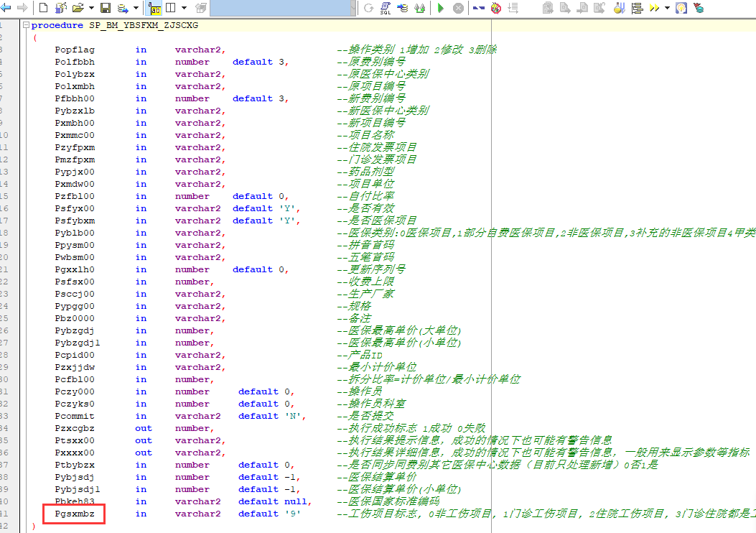Image resolution: width=756 pixels, height=533 pixels.
Task: Click the Pzyfpxm parameter name
Action: point(75,147)
